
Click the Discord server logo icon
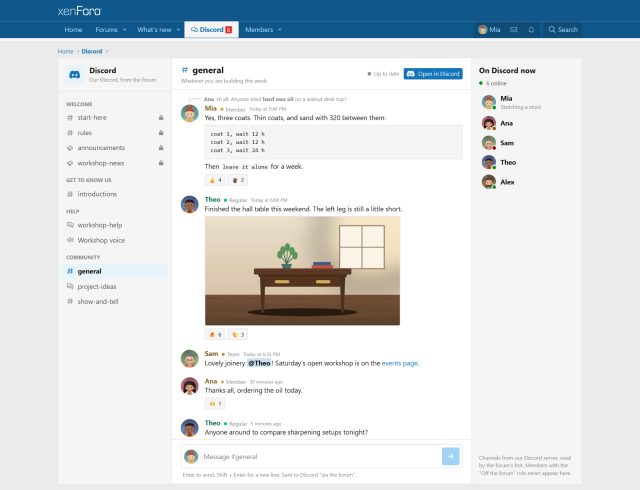pos(75,75)
